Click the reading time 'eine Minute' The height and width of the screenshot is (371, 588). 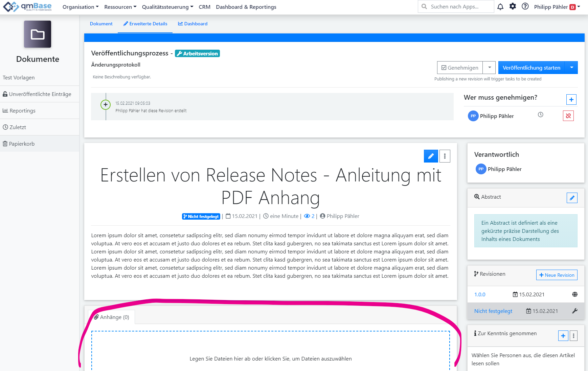point(284,216)
